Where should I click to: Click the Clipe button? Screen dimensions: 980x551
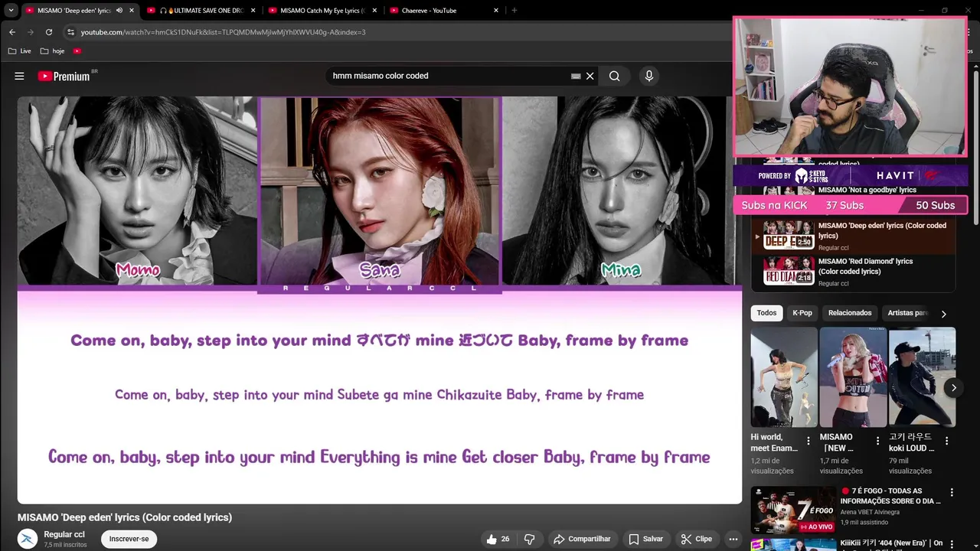pyautogui.click(x=696, y=539)
